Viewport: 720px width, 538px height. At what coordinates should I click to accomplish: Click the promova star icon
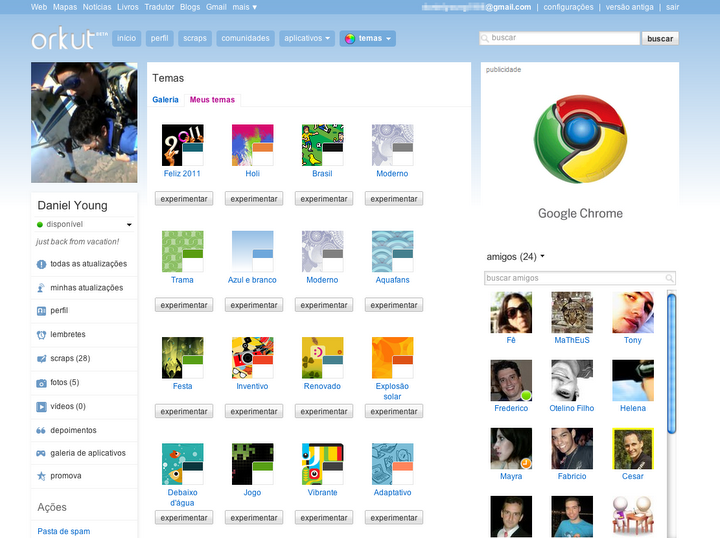[x=41, y=476]
